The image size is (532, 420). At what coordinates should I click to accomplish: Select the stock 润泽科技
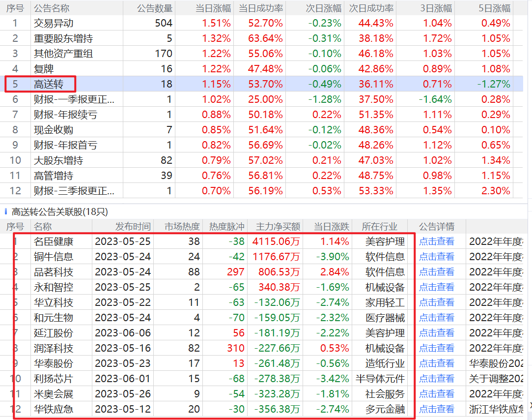point(54,348)
